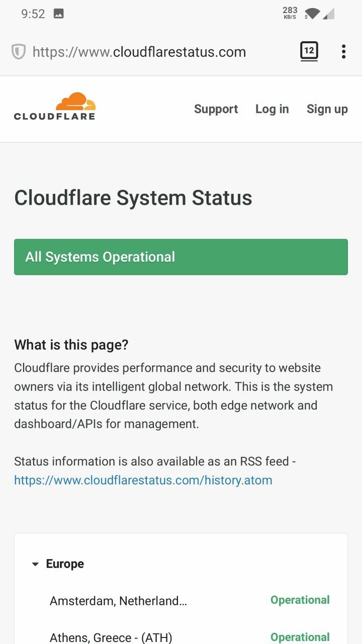Click Operational status beside Amsterdam

300,600
